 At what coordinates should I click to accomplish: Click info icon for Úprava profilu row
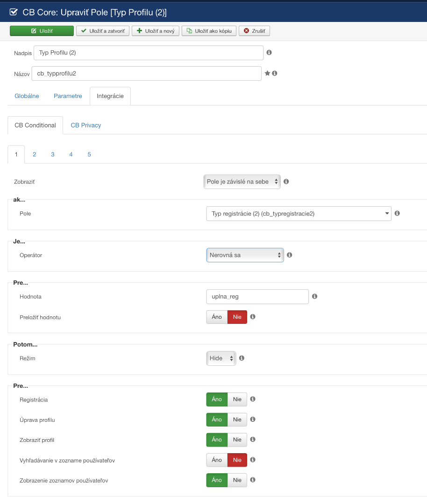coord(253,419)
